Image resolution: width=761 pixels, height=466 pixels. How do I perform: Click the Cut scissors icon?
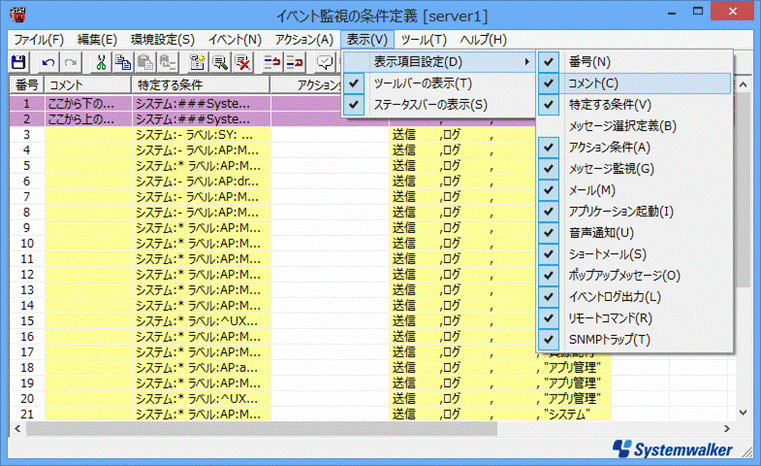click(100, 63)
